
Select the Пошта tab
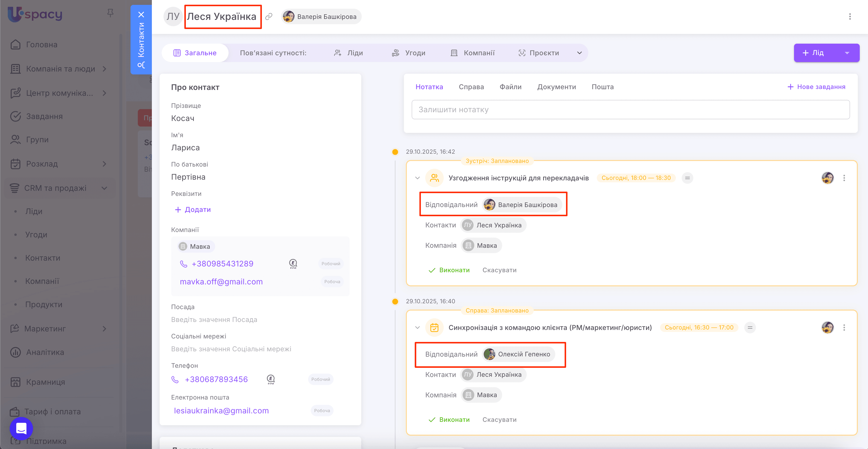click(603, 87)
